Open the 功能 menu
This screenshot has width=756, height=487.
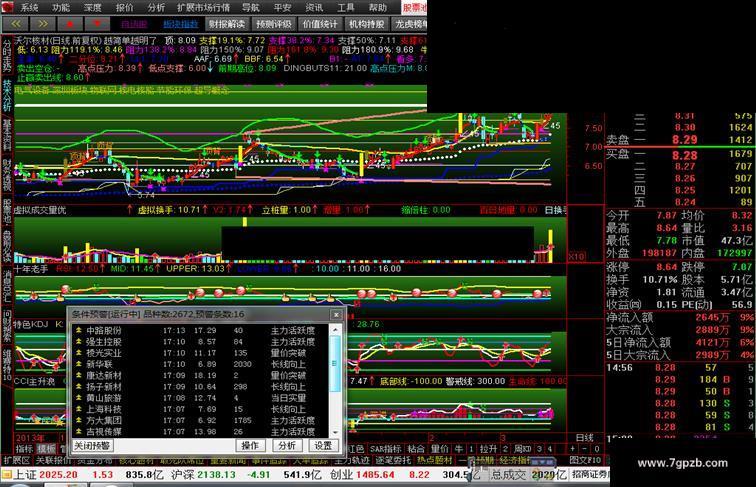coord(60,7)
